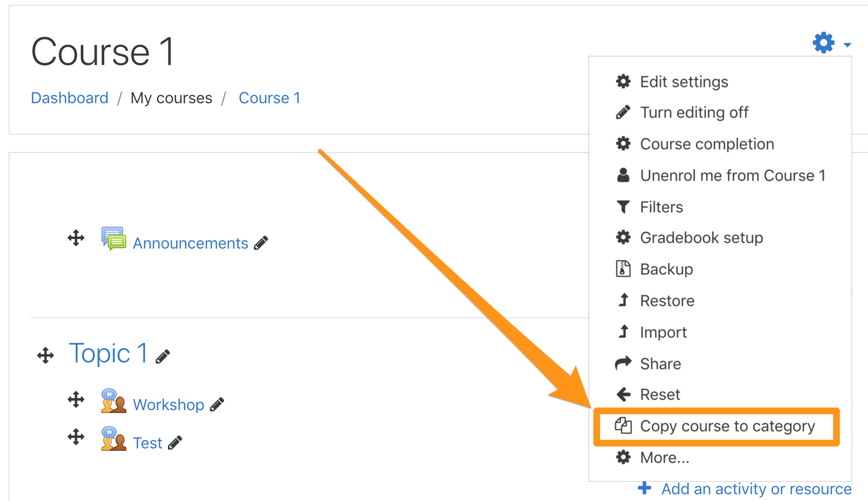Edit Topic 1 name via pencil icon
The height and width of the screenshot is (501, 868).
click(163, 356)
